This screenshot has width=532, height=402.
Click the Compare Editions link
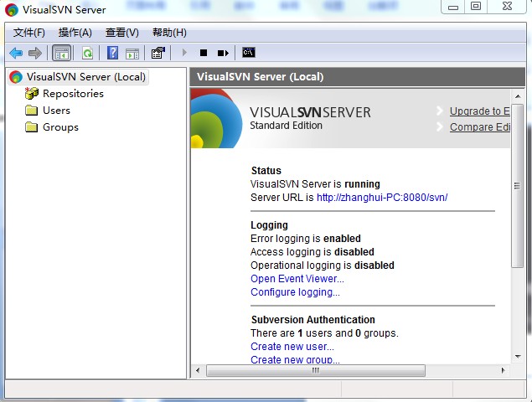tap(480, 127)
